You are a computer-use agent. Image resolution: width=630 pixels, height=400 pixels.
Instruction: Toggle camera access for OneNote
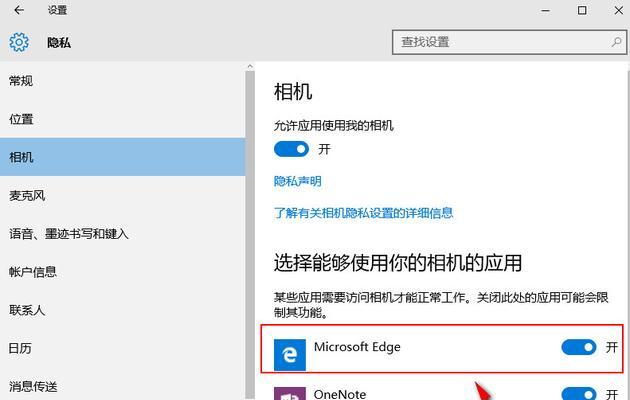click(579, 394)
